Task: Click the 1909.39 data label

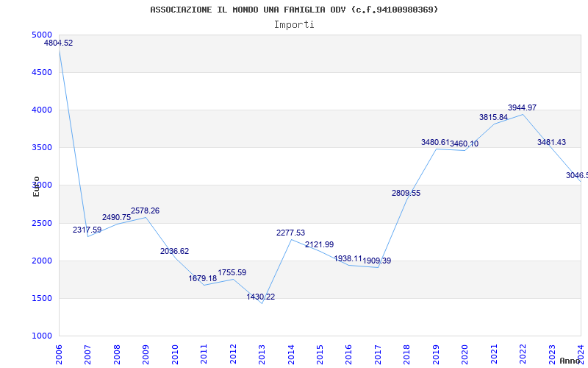Action: [x=377, y=261]
